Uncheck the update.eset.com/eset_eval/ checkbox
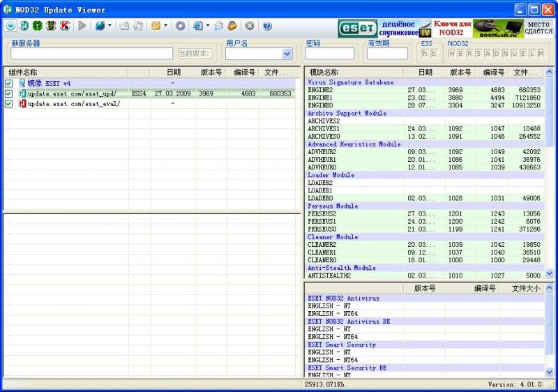The height and width of the screenshot is (392, 558). [8, 103]
